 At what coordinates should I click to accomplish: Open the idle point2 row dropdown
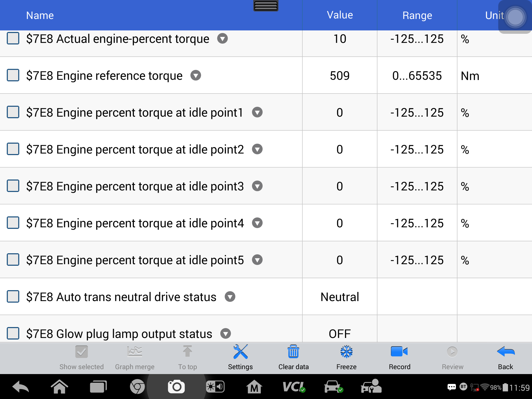(257, 149)
